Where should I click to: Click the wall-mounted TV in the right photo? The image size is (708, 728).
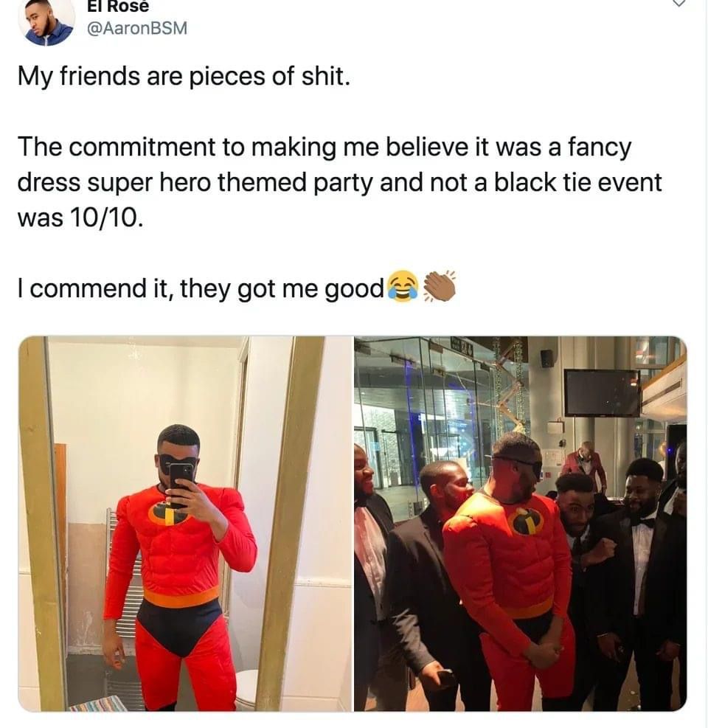click(x=602, y=393)
